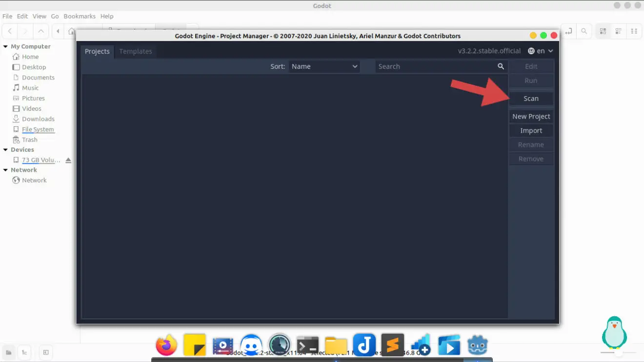Open the Files folder icon in dock

336,346
